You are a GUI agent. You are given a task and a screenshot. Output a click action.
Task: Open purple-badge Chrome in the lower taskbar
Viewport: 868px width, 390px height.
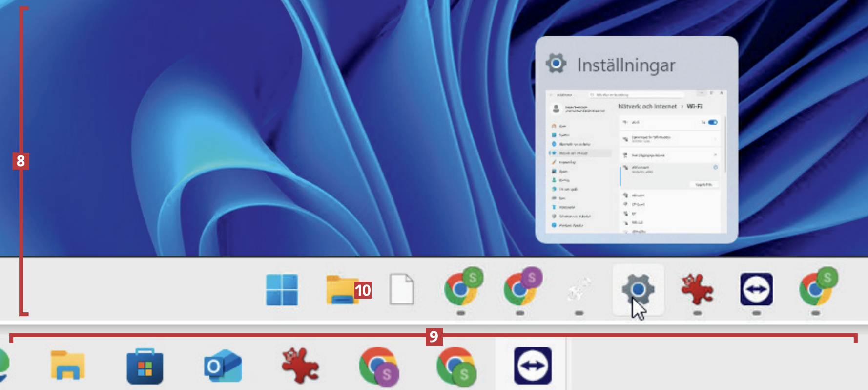(x=378, y=366)
